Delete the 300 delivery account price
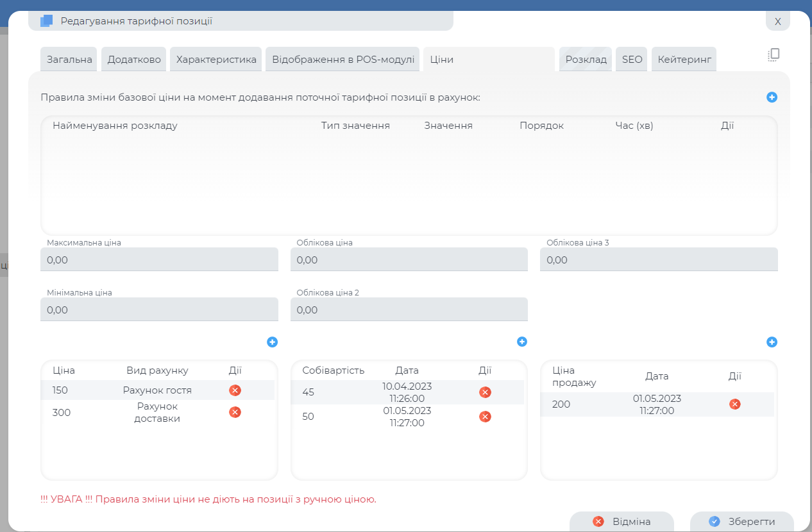 (235, 412)
